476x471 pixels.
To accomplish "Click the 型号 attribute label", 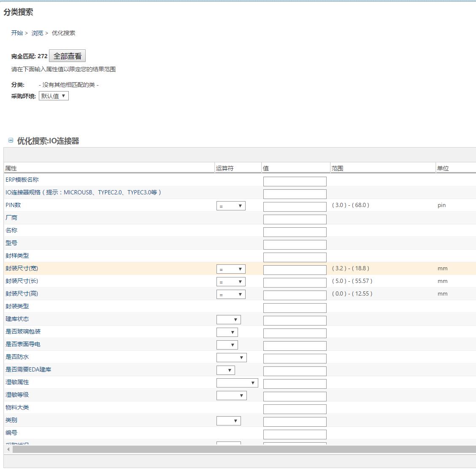I will (11, 243).
